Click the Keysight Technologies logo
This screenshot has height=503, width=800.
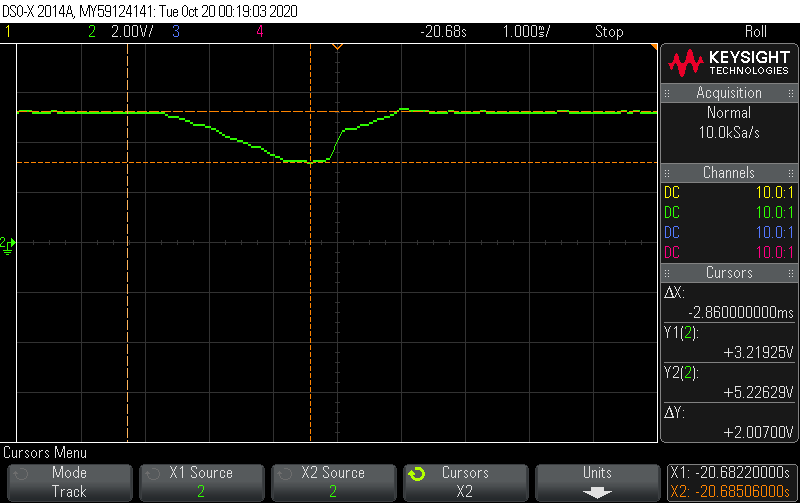point(729,63)
